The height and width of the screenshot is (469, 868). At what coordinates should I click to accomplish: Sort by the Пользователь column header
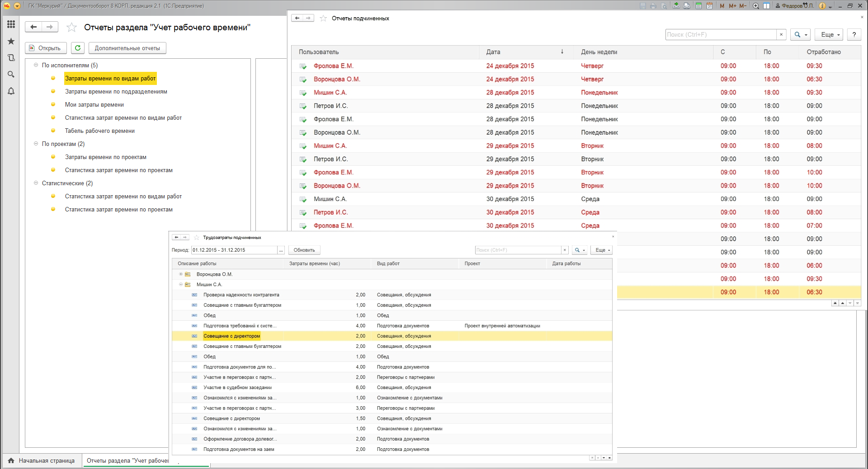pyautogui.click(x=385, y=52)
